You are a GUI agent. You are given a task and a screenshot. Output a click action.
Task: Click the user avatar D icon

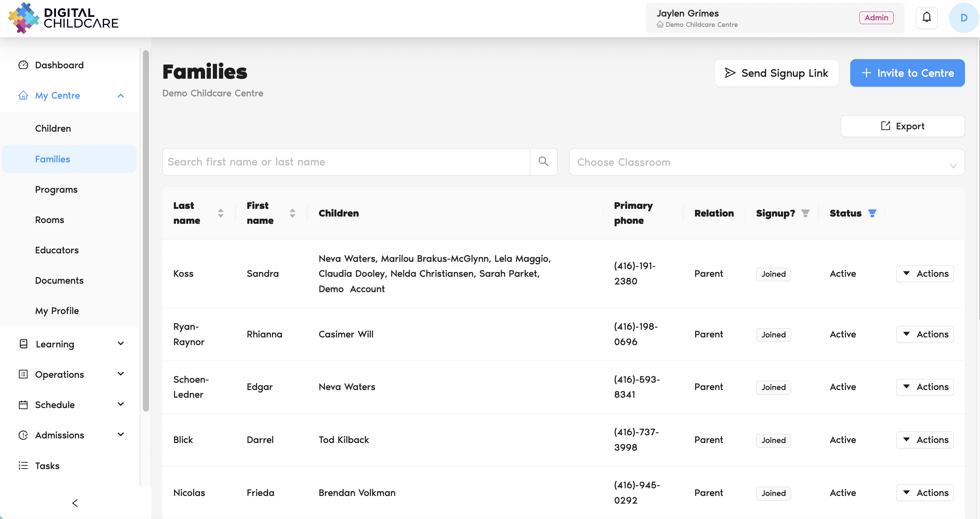963,18
